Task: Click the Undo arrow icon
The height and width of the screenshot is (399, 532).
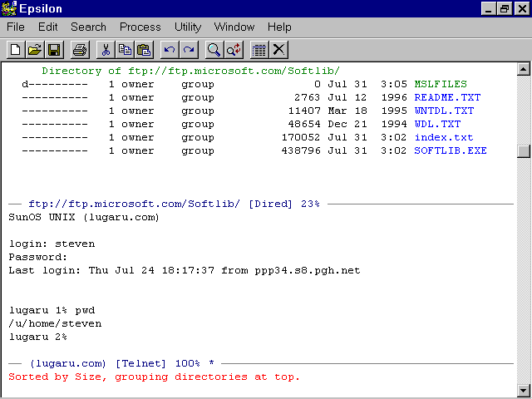Action: pos(170,50)
